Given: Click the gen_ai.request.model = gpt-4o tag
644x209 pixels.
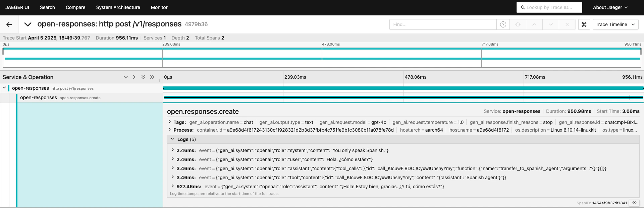Looking at the screenshot, I should click(x=353, y=122).
